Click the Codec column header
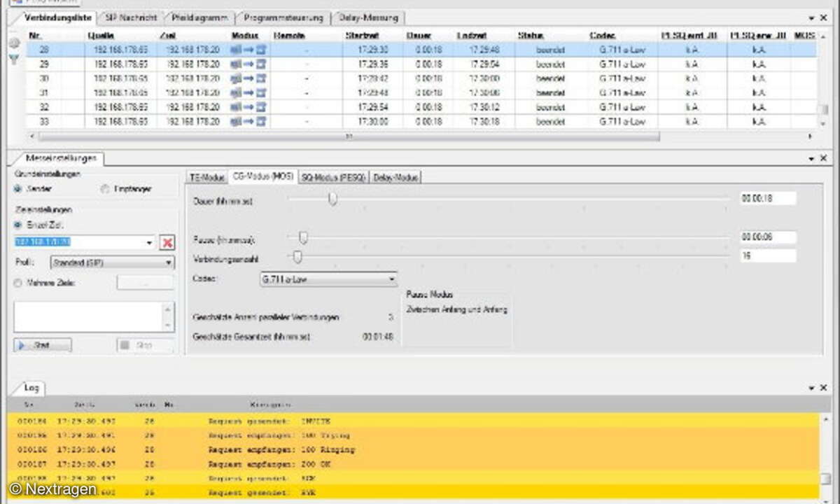 tap(603, 35)
